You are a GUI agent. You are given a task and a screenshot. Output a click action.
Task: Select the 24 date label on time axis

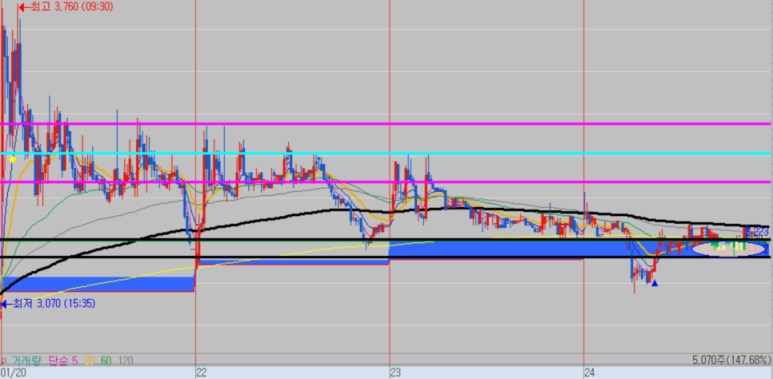pos(590,373)
